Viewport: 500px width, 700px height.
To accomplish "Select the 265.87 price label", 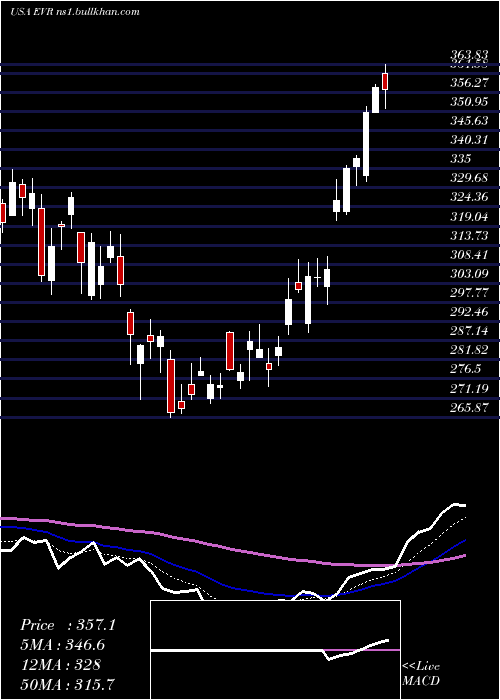I will tap(469, 406).
